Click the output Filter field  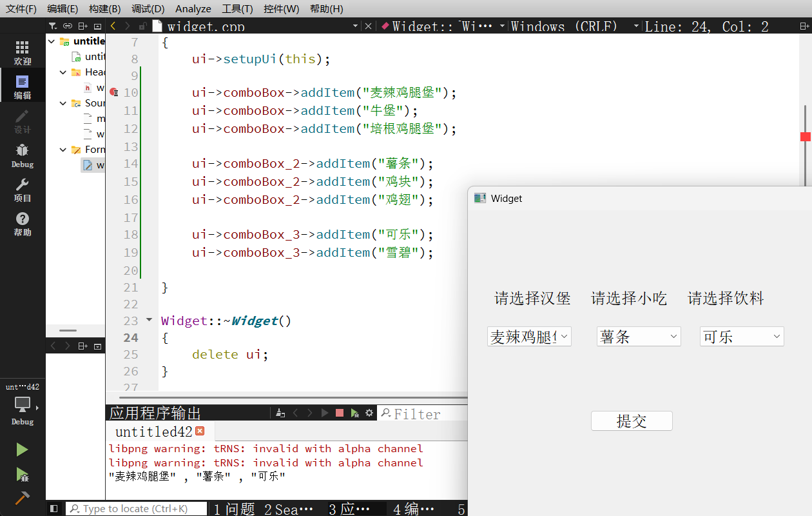(422, 413)
